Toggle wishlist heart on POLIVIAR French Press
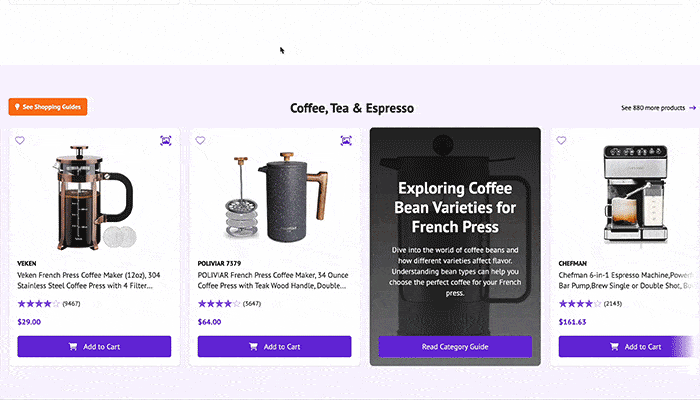The image size is (700, 400). tap(200, 140)
